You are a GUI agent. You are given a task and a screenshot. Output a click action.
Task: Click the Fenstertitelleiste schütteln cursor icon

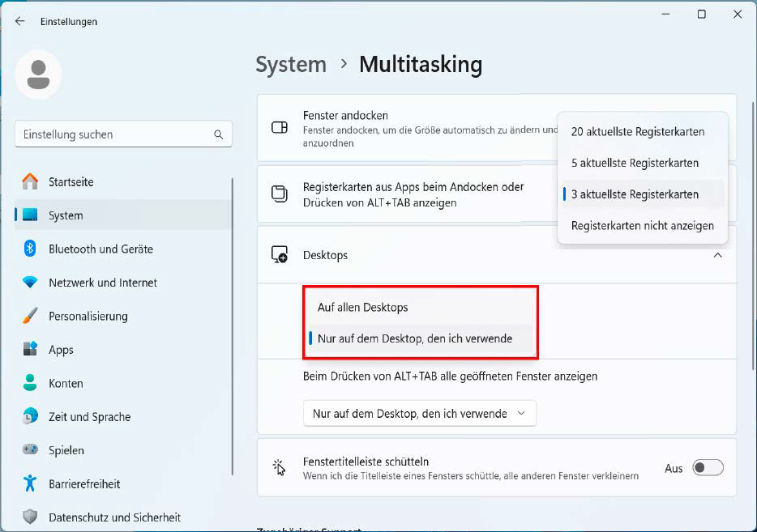pyautogui.click(x=279, y=467)
